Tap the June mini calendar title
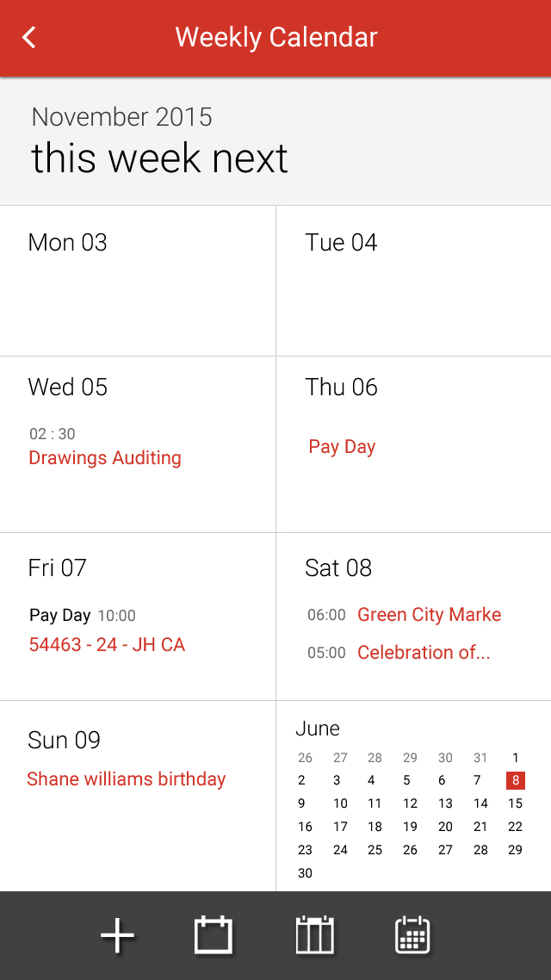The image size is (551, 980). [318, 729]
